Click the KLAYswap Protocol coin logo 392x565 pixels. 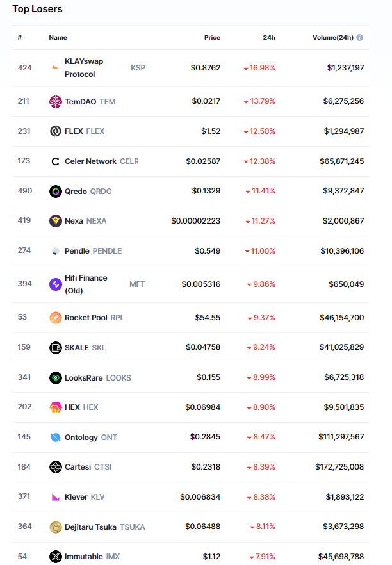(x=56, y=67)
